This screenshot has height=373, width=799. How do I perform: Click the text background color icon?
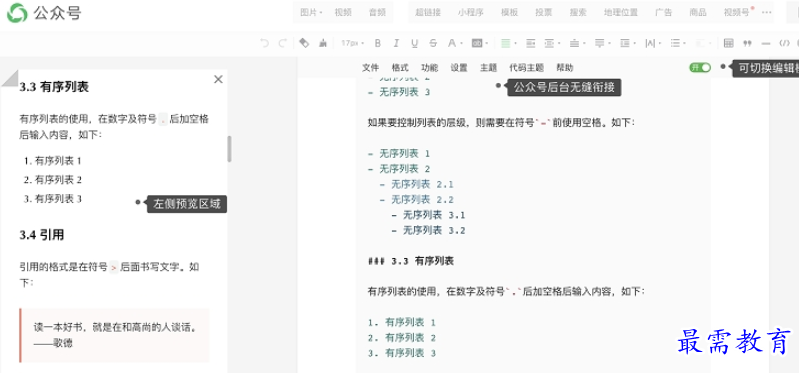click(x=477, y=43)
